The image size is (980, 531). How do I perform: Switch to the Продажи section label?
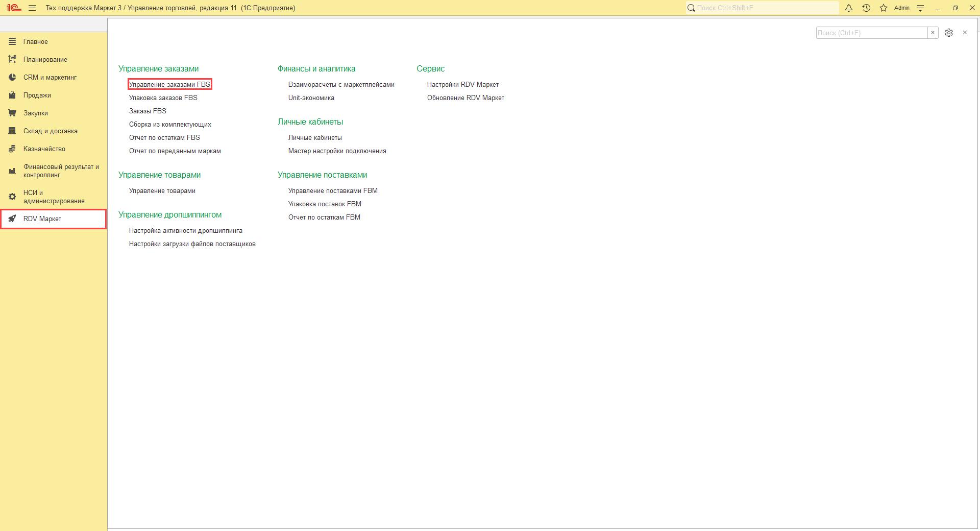tap(37, 95)
